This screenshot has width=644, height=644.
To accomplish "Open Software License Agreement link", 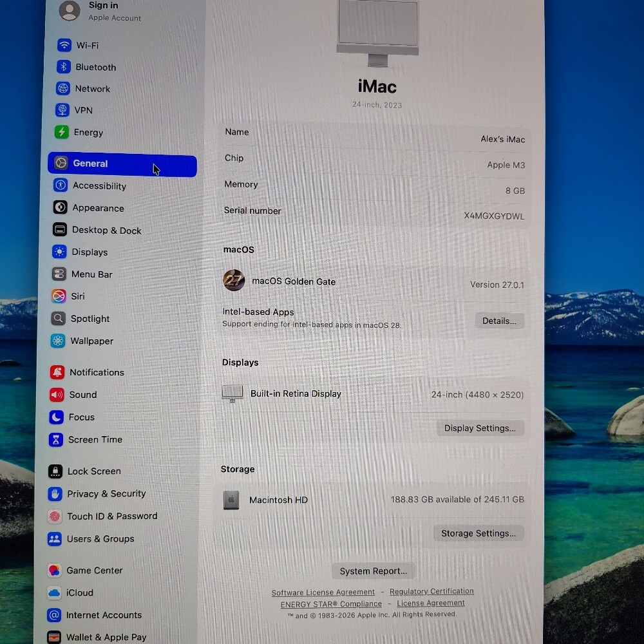I will click(323, 592).
